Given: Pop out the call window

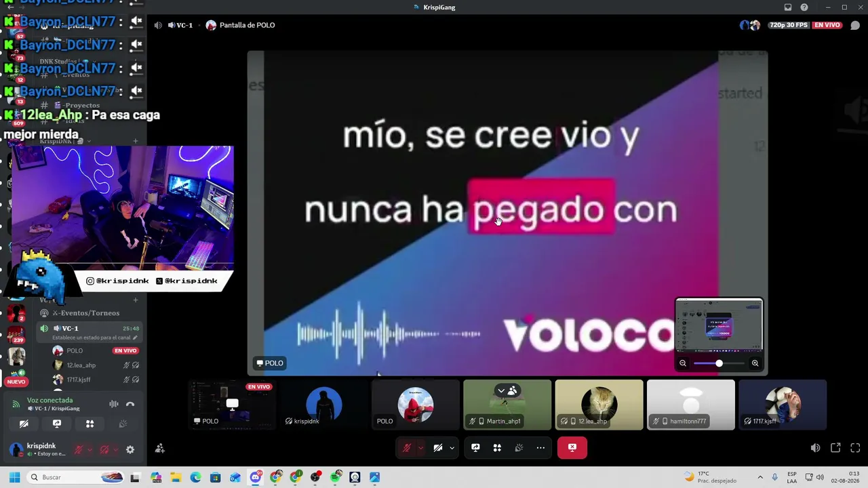Looking at the screenshot, I should click(x=835, y=448).
